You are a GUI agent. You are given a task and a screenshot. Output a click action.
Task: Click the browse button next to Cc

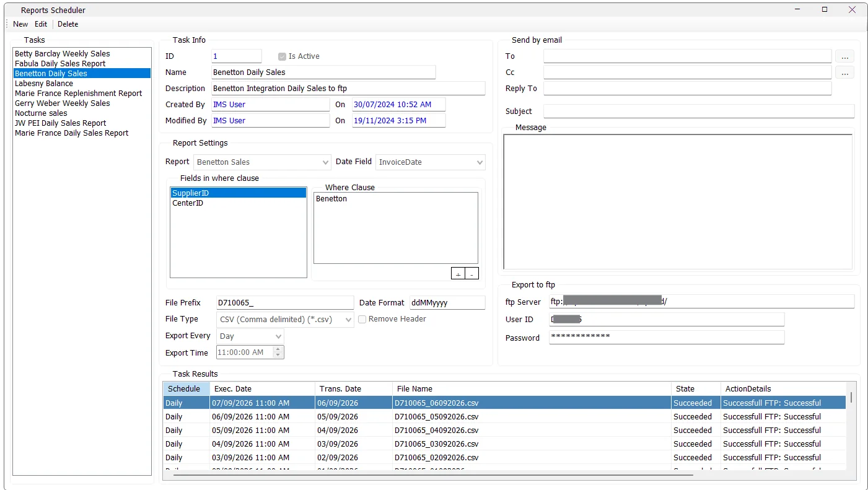pyautogui.click(x=844, y=72)
